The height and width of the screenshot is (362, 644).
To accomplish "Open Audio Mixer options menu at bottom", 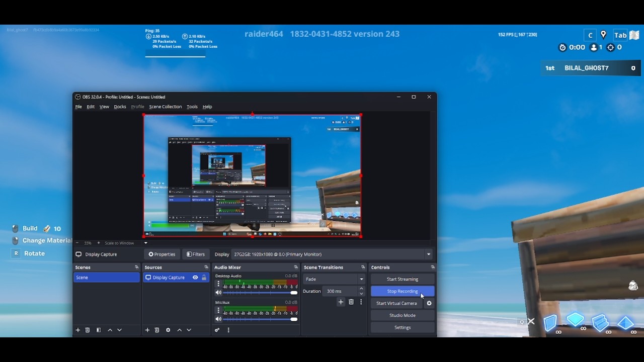I will (228, 330).
